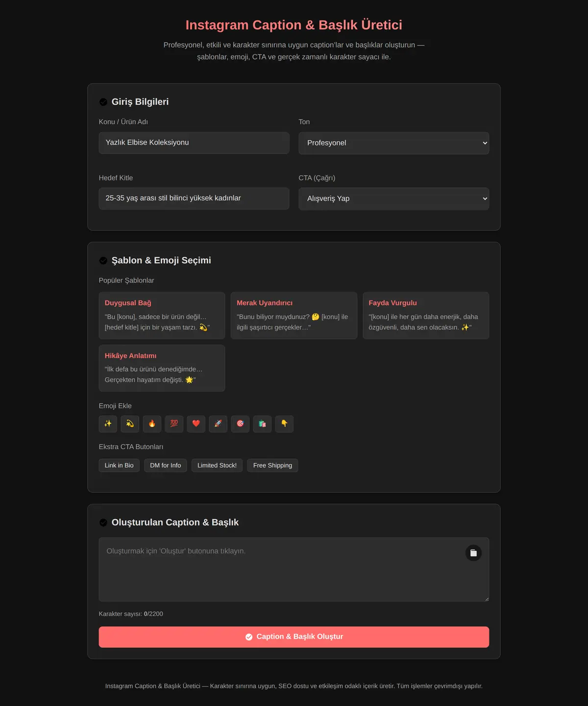Click the Link in Bio CTA button
This screenshot has height=706, width=588.
pyautogui.click(x=119, y=465)
